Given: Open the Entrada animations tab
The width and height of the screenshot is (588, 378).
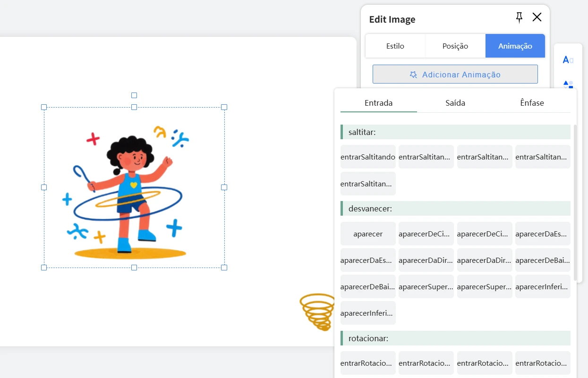Looking at the screenshot, I should 379,103.
